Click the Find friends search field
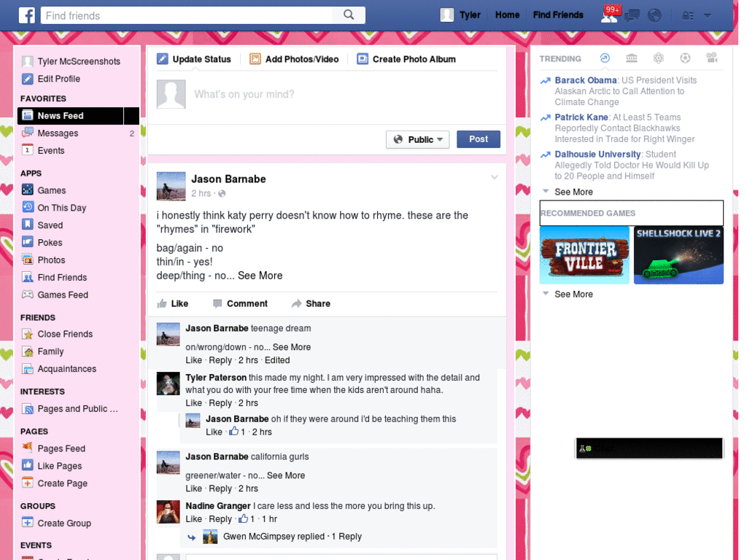 [x=187, y=15]
